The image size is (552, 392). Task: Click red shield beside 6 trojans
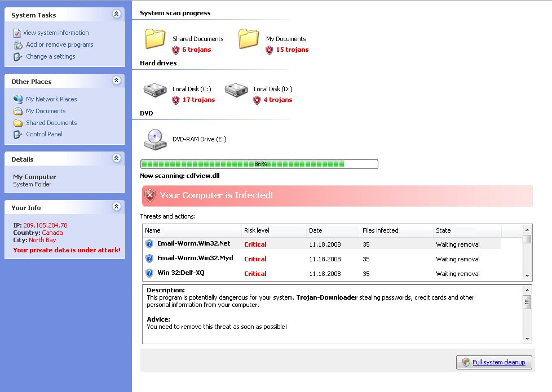(x=176, y=50)
